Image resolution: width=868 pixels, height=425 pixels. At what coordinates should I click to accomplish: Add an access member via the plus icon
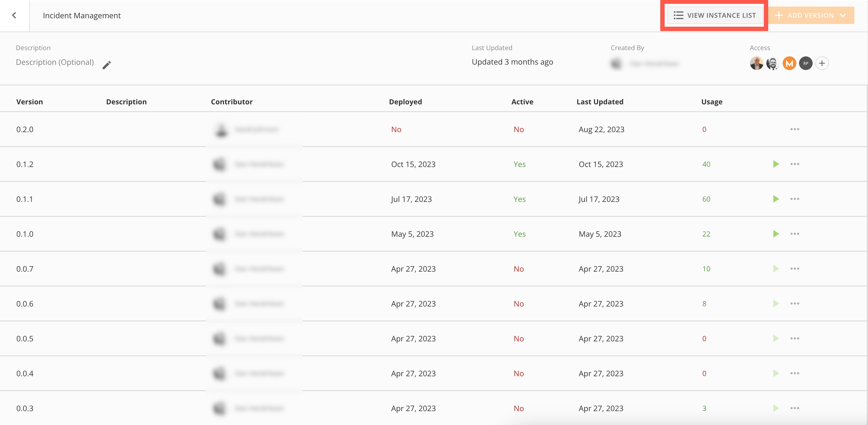tap(822, 63)
